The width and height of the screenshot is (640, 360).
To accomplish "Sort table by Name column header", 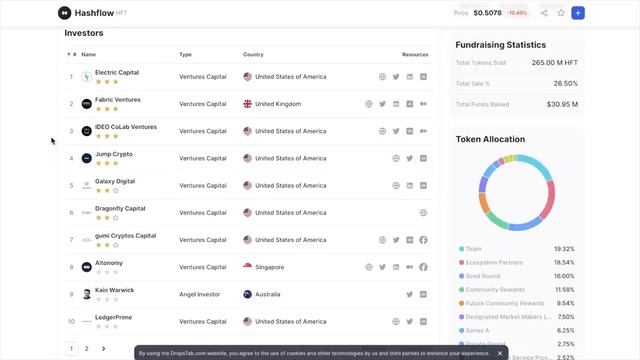I will pyautogui.click(x=89, y=54).
